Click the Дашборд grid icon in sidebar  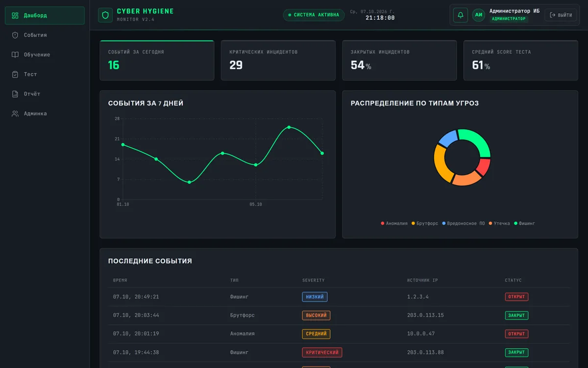point(15,16)
